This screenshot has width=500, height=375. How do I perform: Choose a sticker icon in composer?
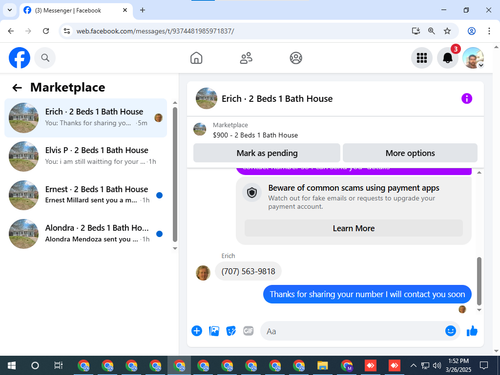point(231,331)
